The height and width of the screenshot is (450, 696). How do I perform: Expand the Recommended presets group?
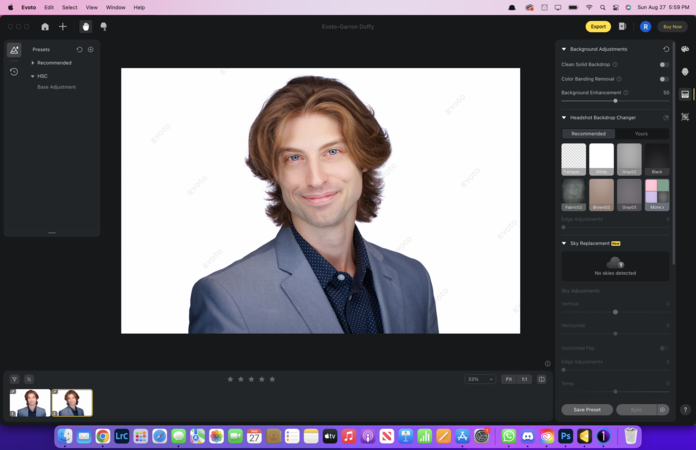(x=33, y=63)
